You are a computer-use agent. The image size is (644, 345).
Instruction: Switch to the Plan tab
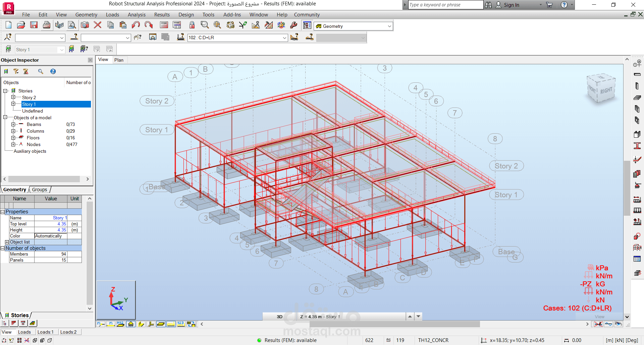click(119, 60)
